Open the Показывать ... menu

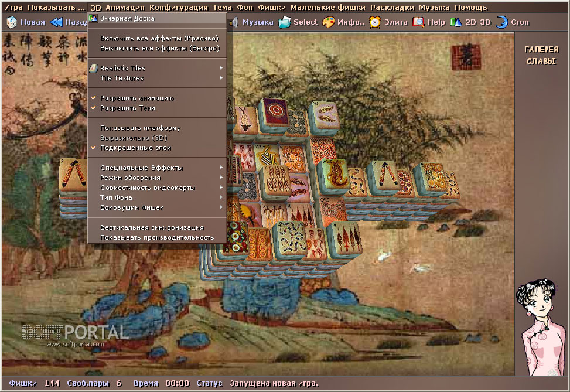click(56, 8)
